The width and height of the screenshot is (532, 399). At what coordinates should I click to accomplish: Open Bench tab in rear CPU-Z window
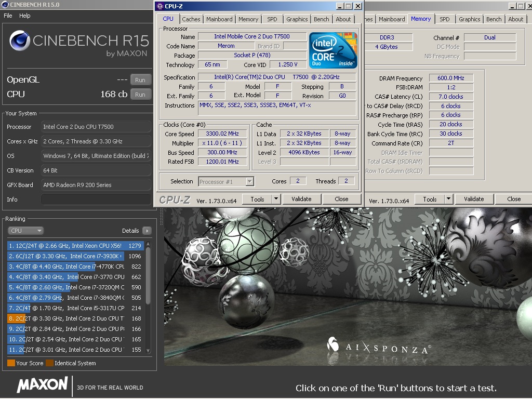(x=494, y=19)
